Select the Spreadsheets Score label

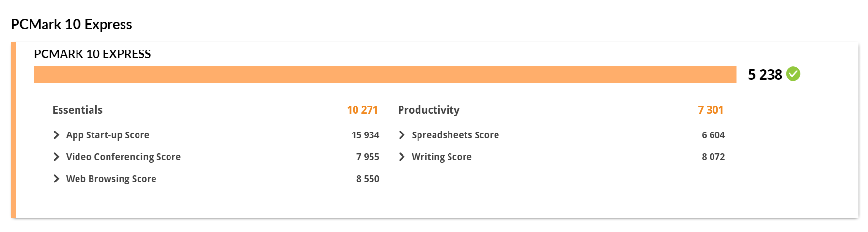point(455,135)
